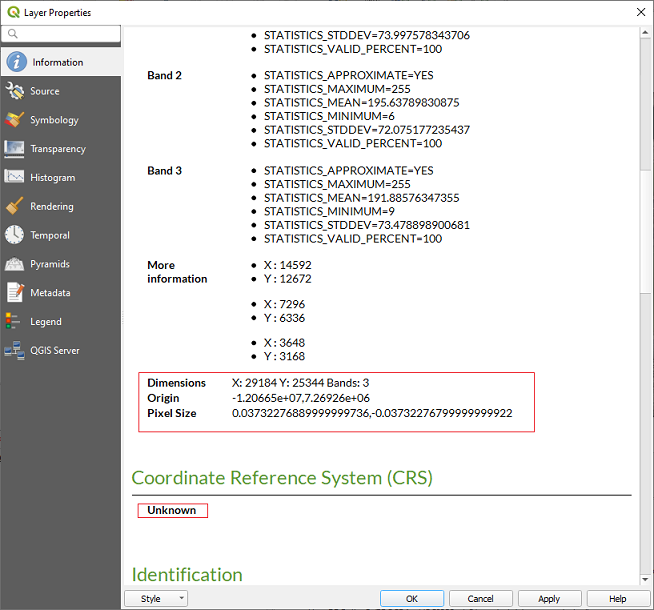
Task: Open the Source settings icon
Action: pos(15,91)
